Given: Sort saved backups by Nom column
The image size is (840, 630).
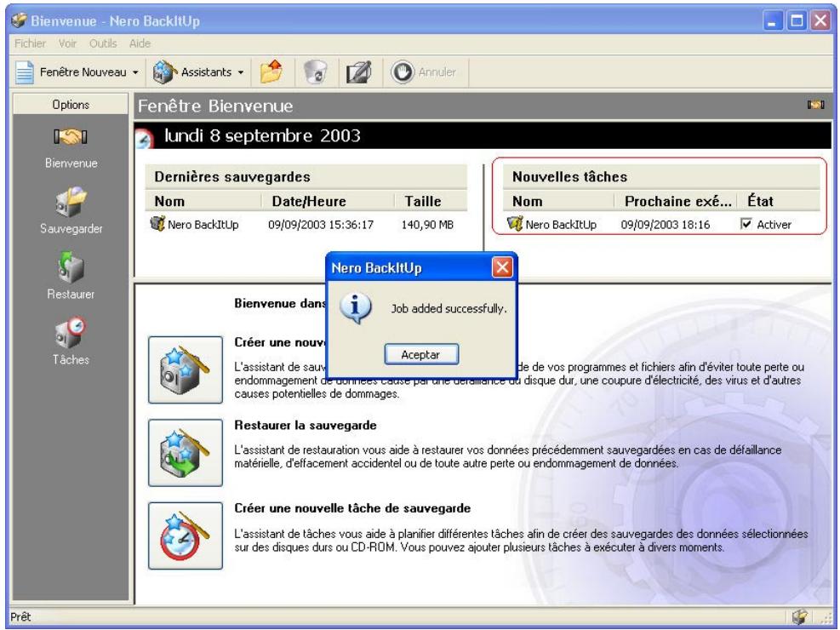Looking at the screenshot, I should (x=203, y=201).
